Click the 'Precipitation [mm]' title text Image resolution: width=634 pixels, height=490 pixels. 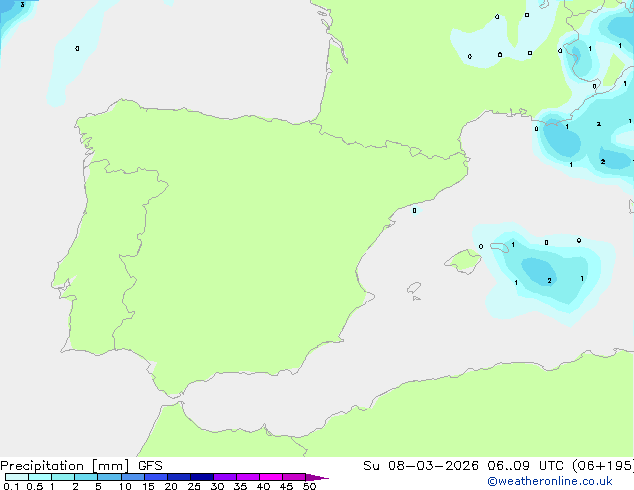click(x=65, y=466)
